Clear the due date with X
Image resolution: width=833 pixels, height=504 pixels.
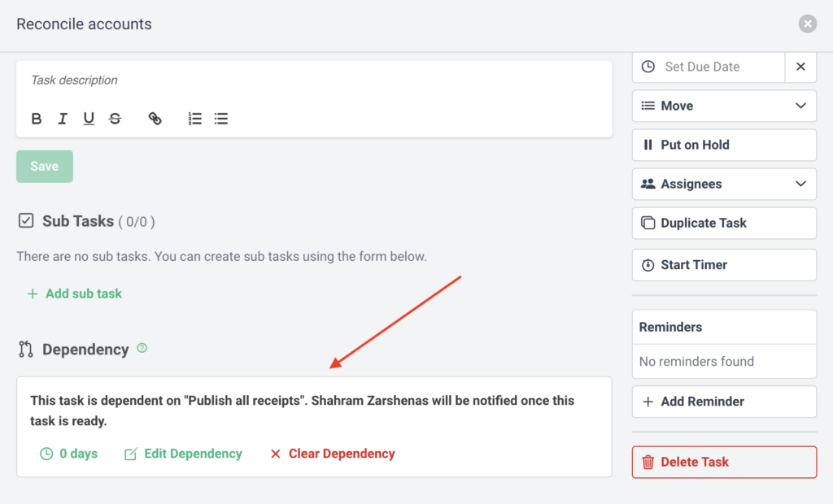coord(800,67)
